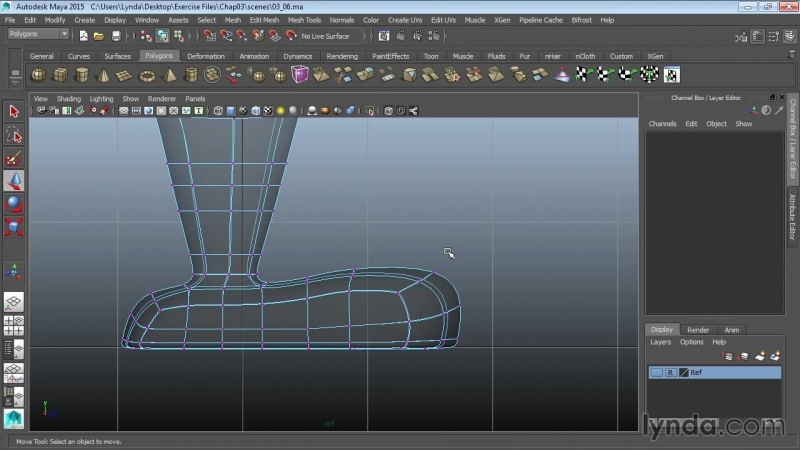Click the single perspective layout icon

tap(14, 302)
